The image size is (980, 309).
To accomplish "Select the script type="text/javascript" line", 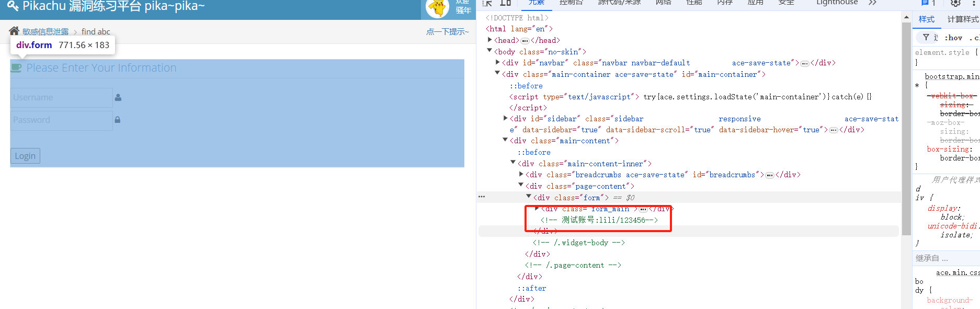I will 691,97.
